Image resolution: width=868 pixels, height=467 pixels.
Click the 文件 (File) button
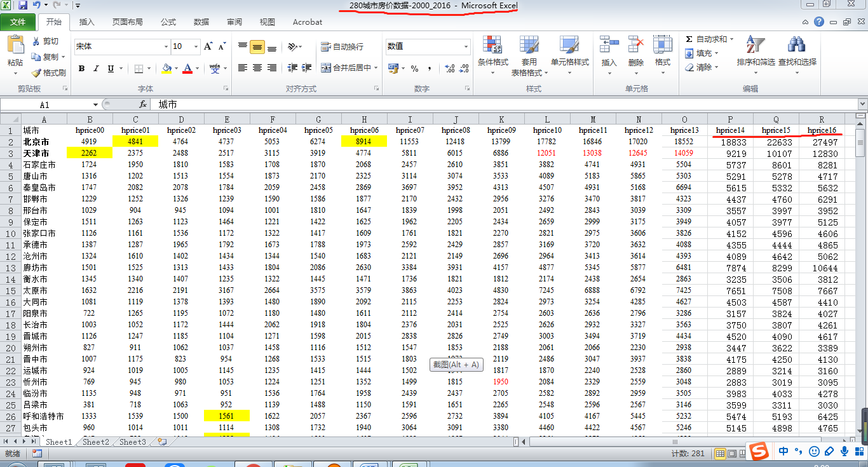pyautogui.click(x=18, y=22)
